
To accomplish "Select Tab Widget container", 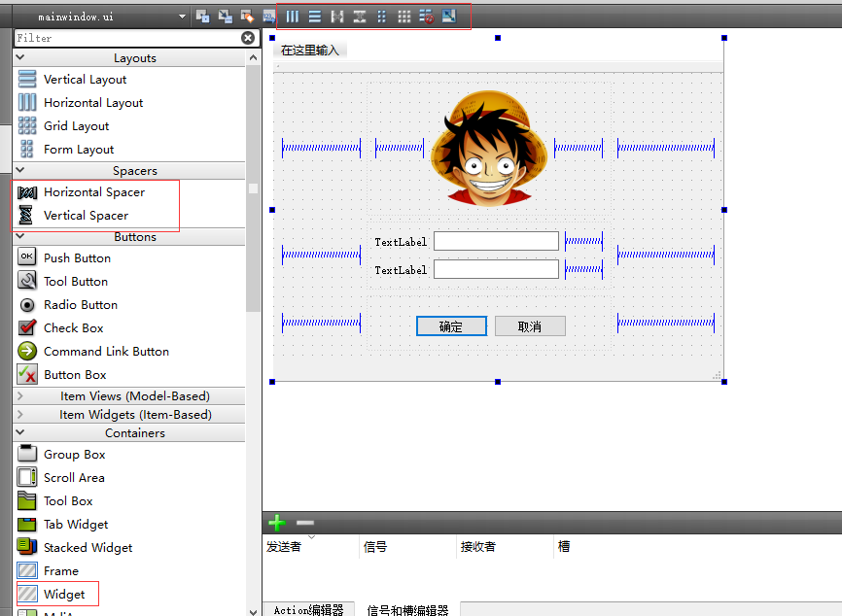I will (x=63, y=524).
